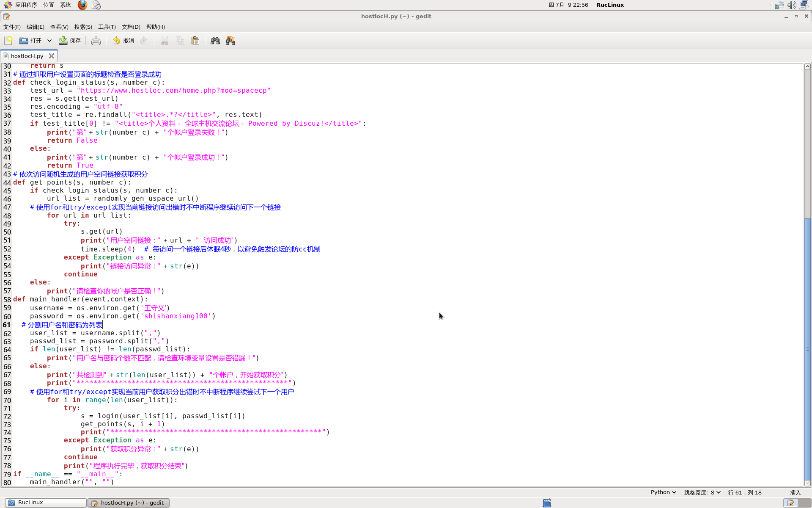This screenshot has height=508, width=812.
Task: Switch to gedit taskbar window entry
Action: 129,502
